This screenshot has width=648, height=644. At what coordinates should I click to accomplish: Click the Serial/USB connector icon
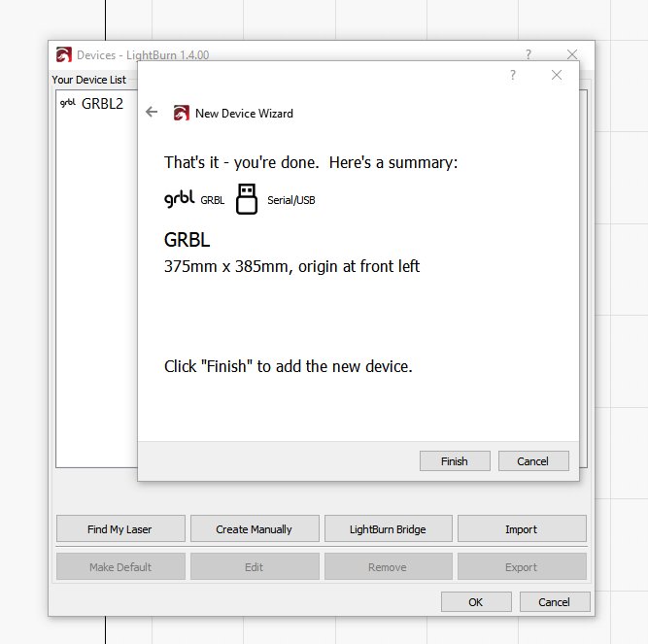247,199
